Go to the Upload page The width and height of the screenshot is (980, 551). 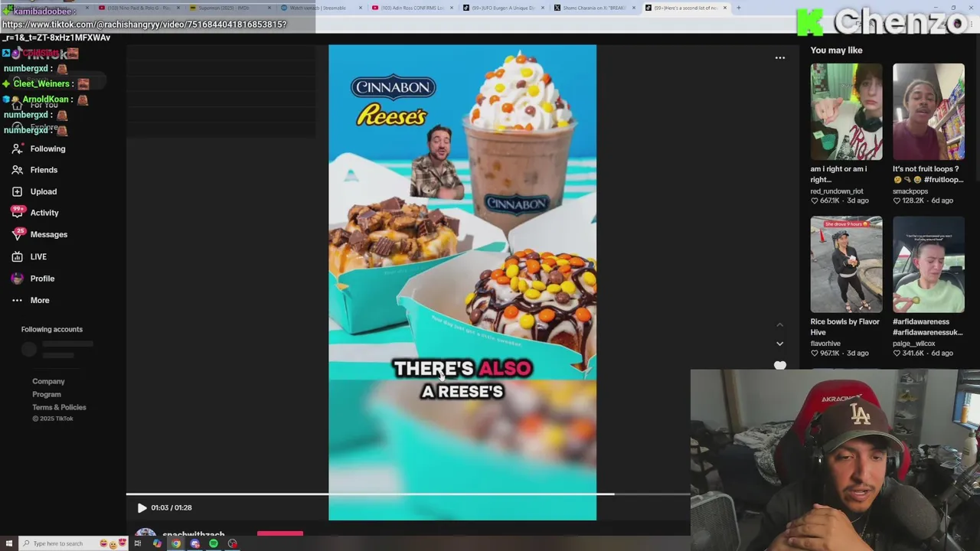pos(34,191)
